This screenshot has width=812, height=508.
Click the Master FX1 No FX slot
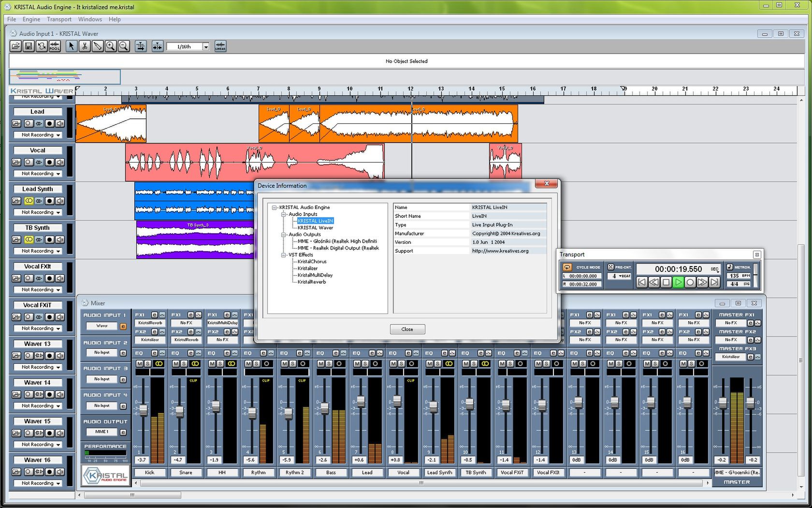pos(731,323)
